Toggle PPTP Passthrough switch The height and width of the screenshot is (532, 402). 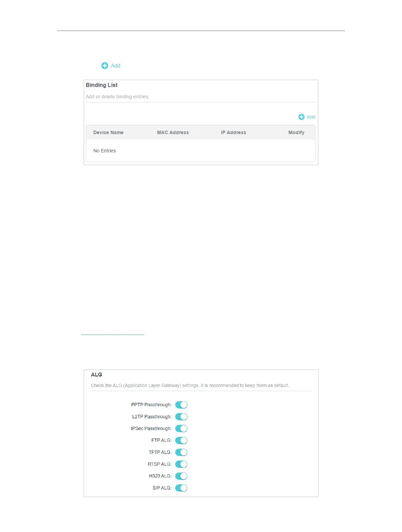(x=181, y=405)
